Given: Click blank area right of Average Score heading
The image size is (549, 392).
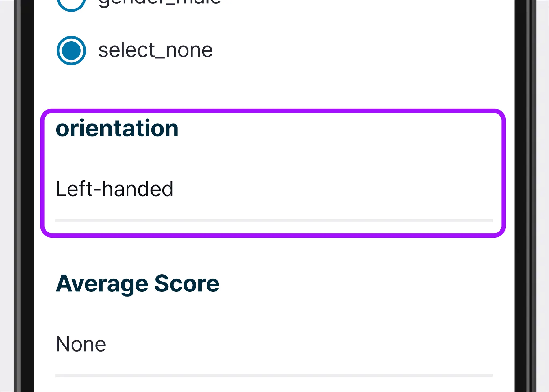Looking at the screenshot, I should click(348, 284).
